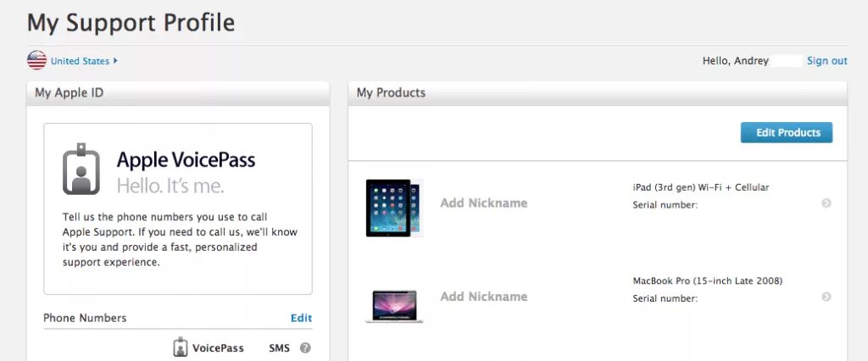Select MacBook Pro (15-inch Late 2008) text
The height and width of the screenshot is (361, 868).
tap(708, 280)
